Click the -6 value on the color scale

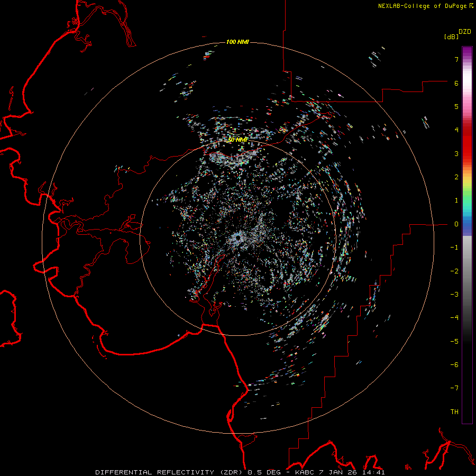click(x=454, y=365)
